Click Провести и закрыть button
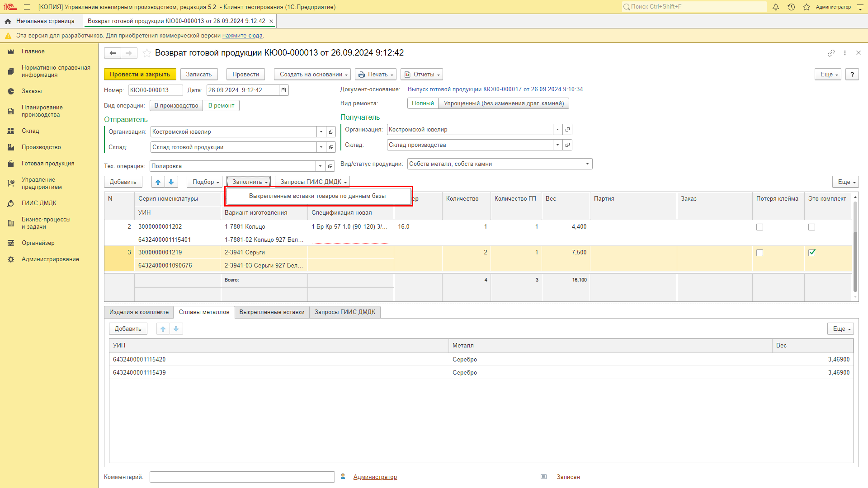The width and height of the screenshot is (868, 488). 140,75
